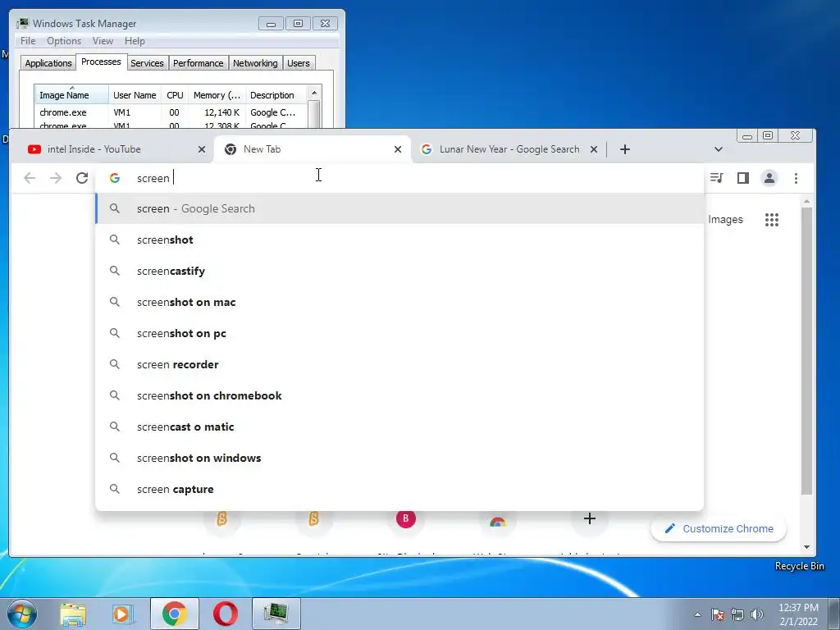Open the Chrome profile avatar
The image size is (840, 630).
point(769,178)
